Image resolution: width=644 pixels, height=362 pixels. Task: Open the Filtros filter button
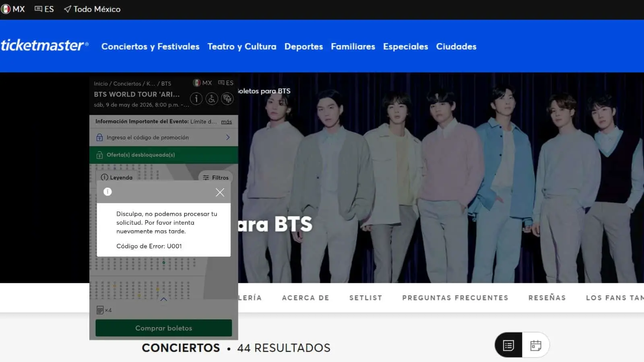[216, 177]
